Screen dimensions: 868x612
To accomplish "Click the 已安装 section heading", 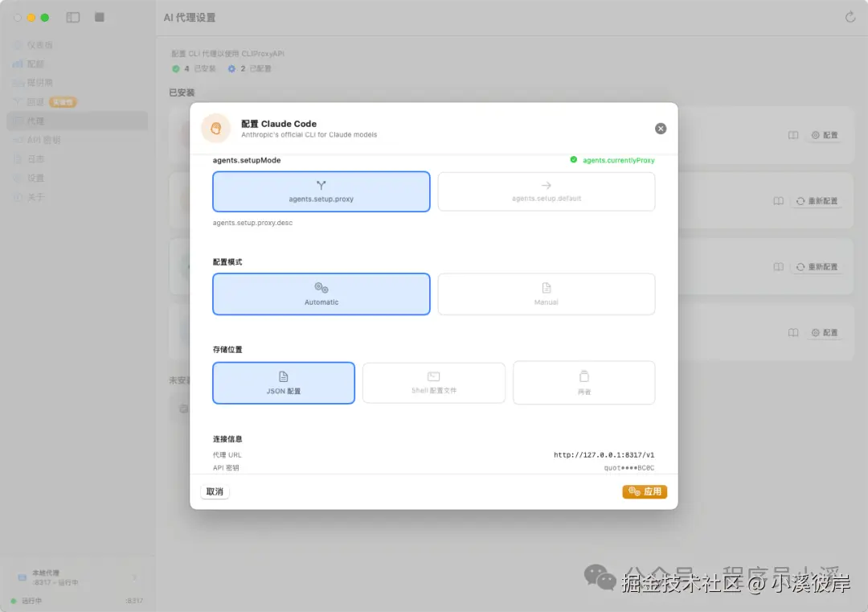I will [x=182, y=92].
